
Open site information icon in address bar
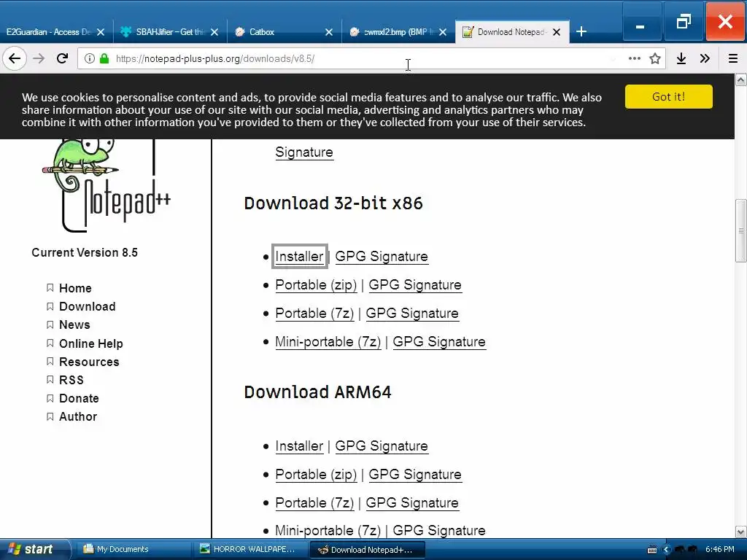tap(89, 58)
